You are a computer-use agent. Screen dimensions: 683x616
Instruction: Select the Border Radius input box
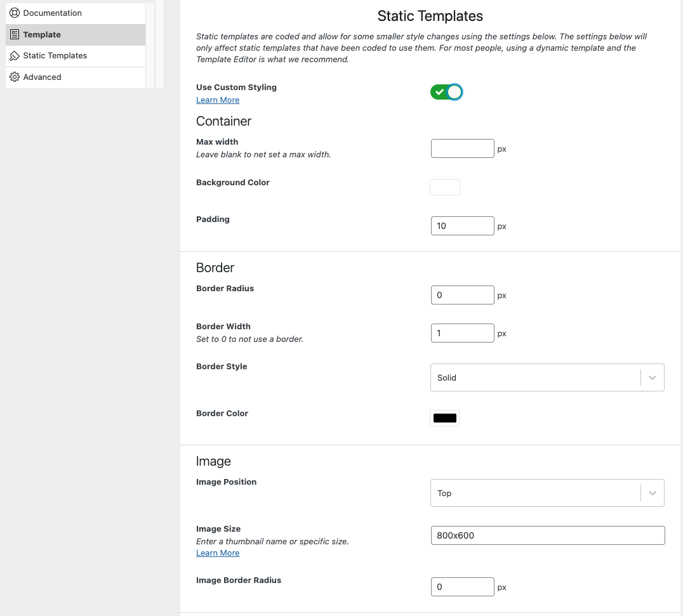click(462, 295)
